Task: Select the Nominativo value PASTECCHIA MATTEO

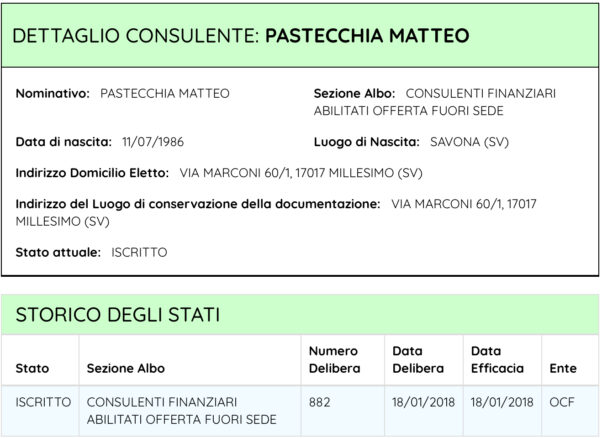Action: click(165, 93)
